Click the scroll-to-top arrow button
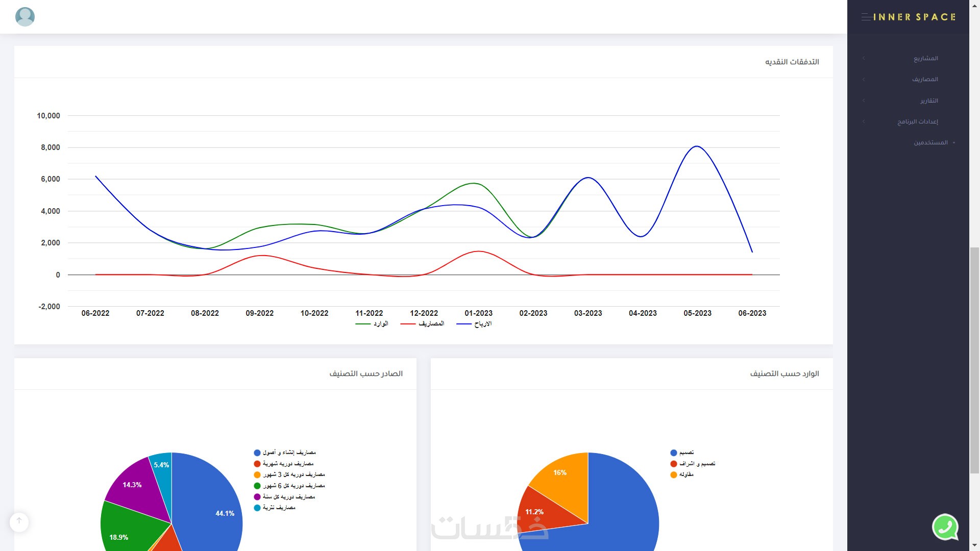This screenshot has width=980, height=551. pyautogui.click(x=19, y=521)
